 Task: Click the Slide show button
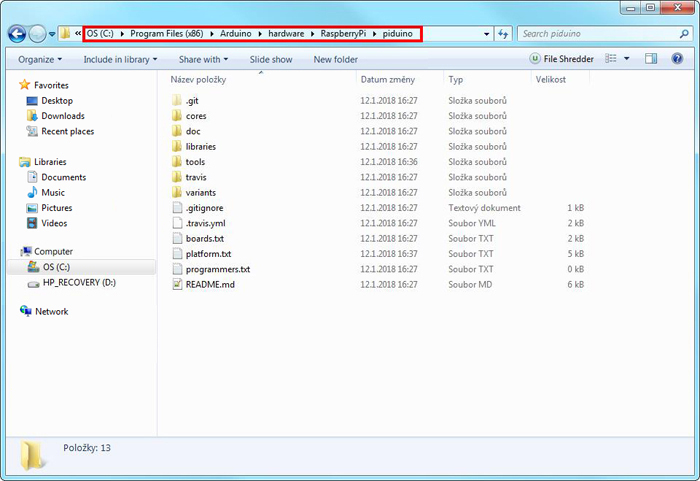[271, 59]
